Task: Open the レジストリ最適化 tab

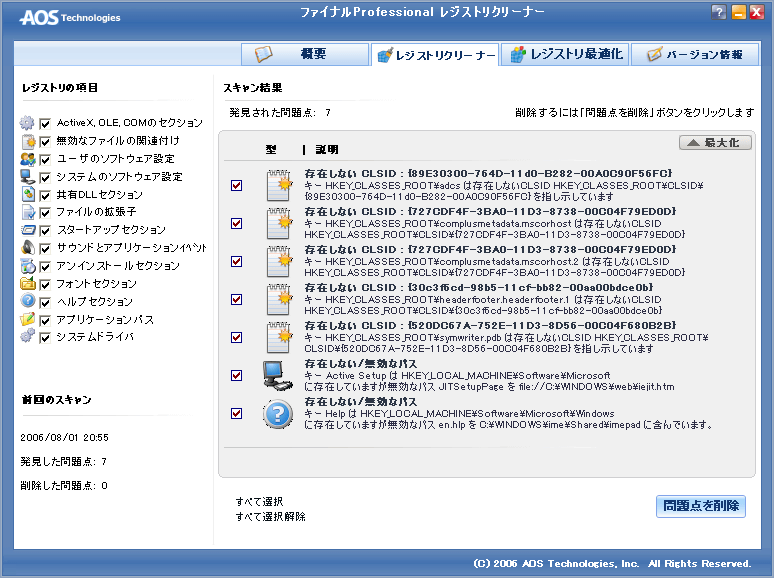Action: point(565,54)
